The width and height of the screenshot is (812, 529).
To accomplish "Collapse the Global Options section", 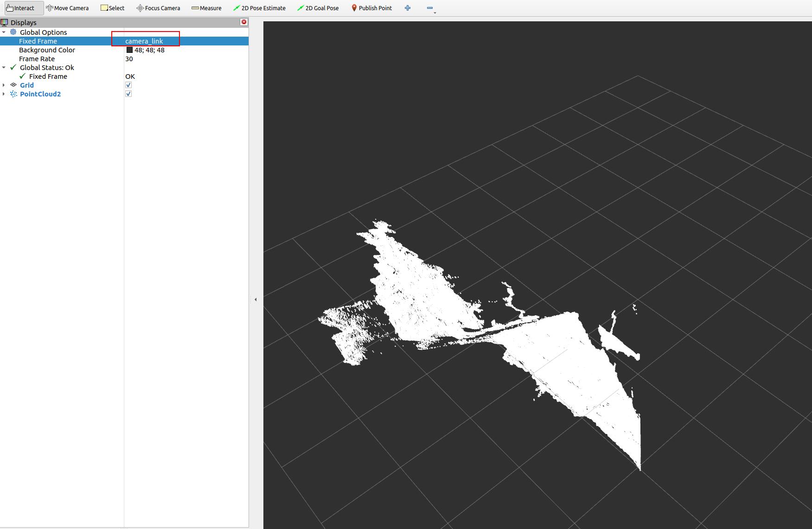I will [x=4, y=32].
